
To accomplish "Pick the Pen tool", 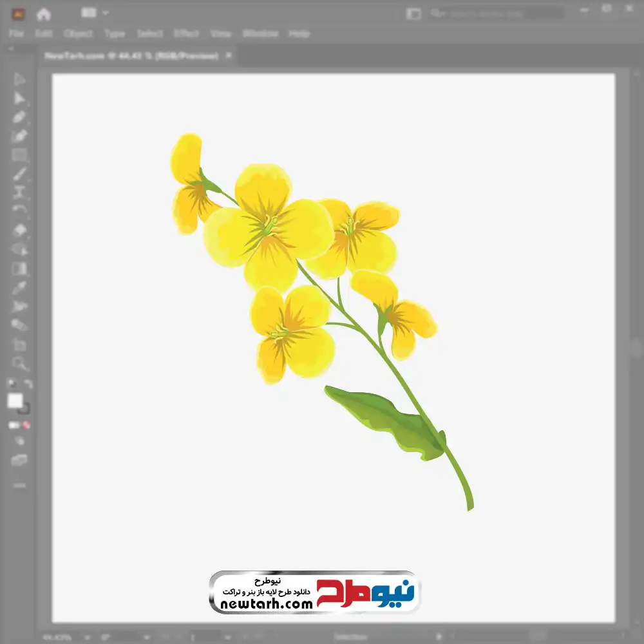I will pos(19,117).
